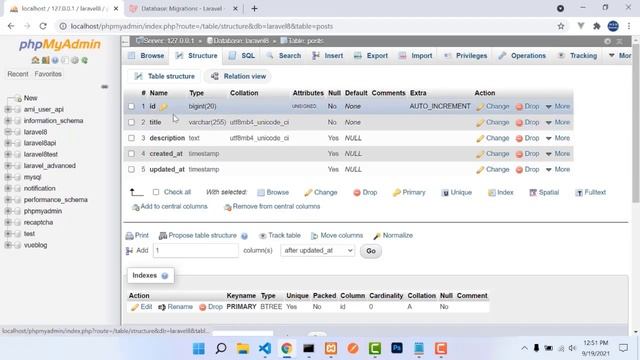Click Edit for the PRIMARY index

142,307
